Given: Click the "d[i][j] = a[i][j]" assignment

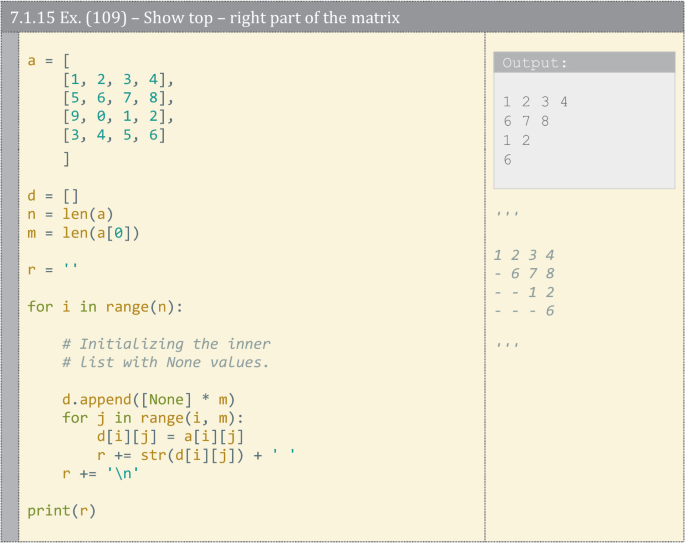Looking at the screenshot, I should (x=170, y=436).
